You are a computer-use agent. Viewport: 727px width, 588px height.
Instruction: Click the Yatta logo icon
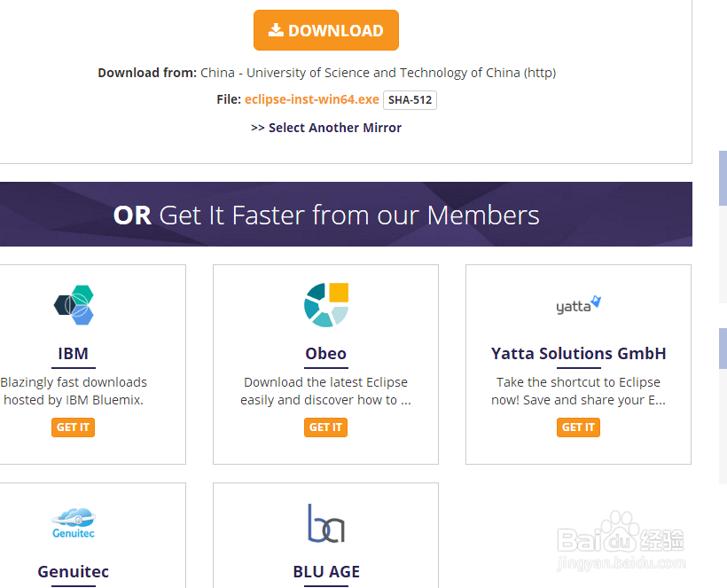click(x=578, y=305)
